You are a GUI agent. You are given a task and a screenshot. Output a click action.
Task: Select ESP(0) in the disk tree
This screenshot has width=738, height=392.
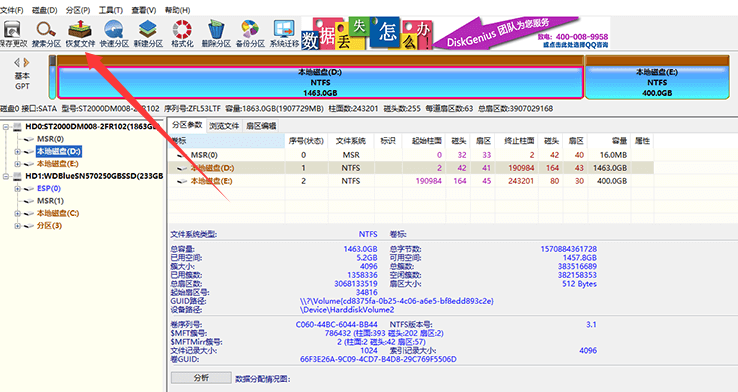(x=48, y=189)
